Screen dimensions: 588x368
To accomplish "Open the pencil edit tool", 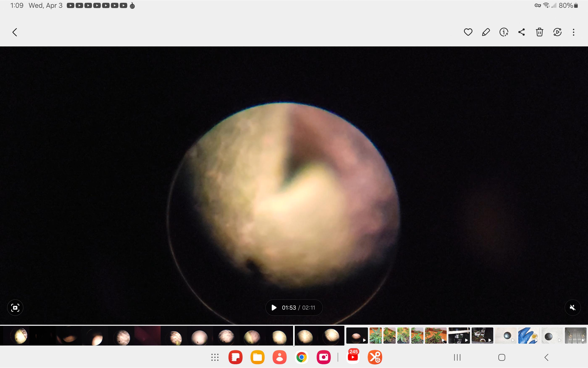I will pos(486,32).
